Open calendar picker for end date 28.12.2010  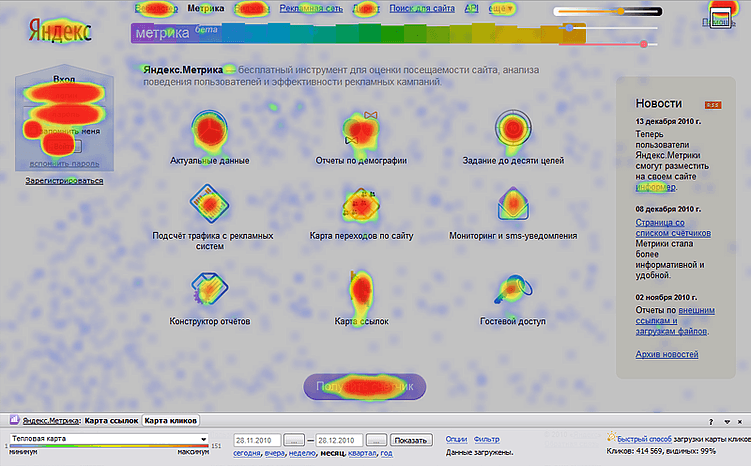(x=376, y=440)
